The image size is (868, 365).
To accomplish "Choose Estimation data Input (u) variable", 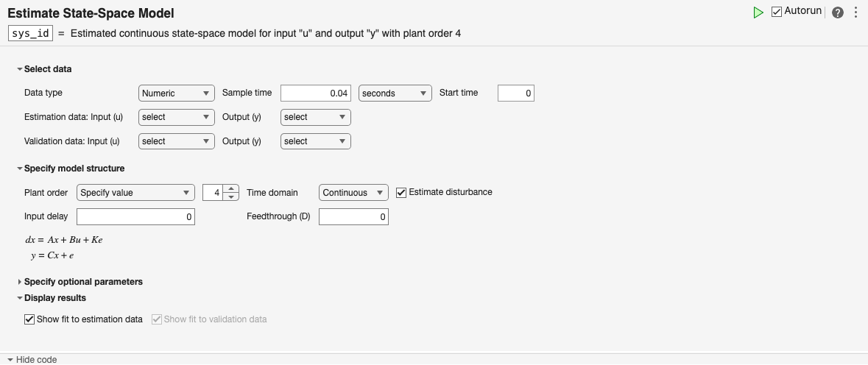I will click(x=176, y=117).
